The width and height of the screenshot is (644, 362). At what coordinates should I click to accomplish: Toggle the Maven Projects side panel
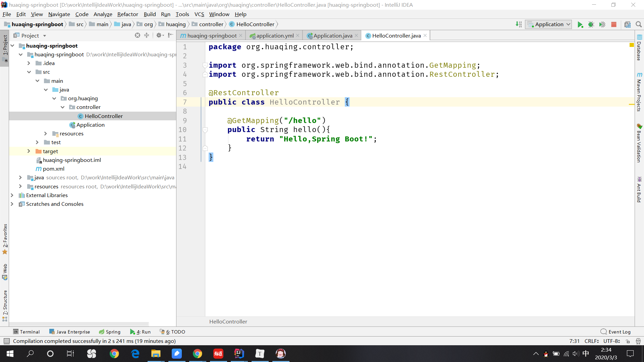(x=639, y=92)
